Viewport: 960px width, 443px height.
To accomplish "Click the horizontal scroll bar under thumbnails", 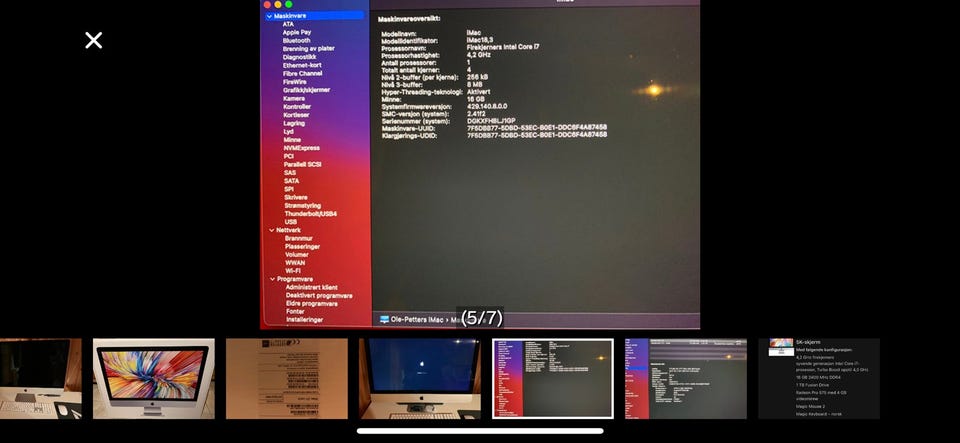I will tap(480, 431).
